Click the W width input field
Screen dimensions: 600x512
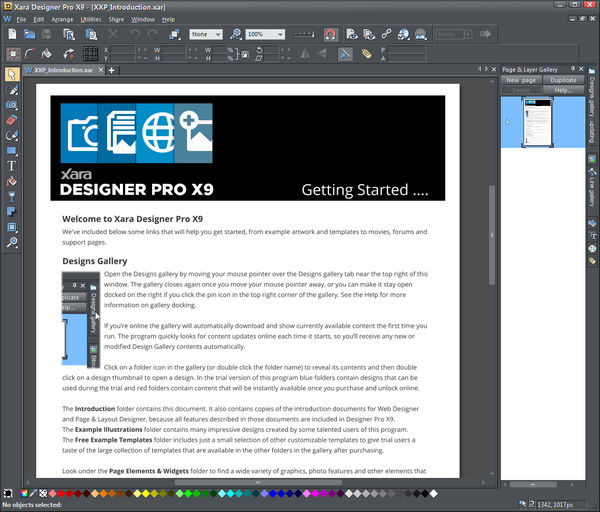(x=173, y=50)
